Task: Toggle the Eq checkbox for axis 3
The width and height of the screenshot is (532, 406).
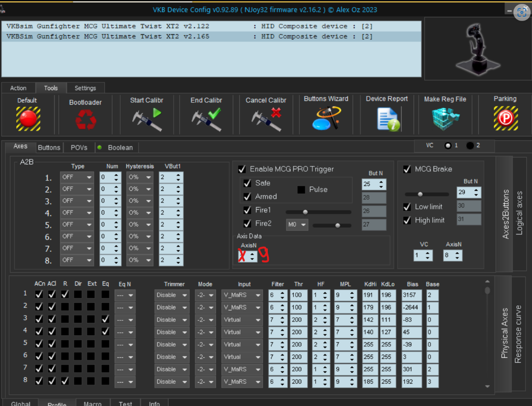Action: click(x=105, y=319)
